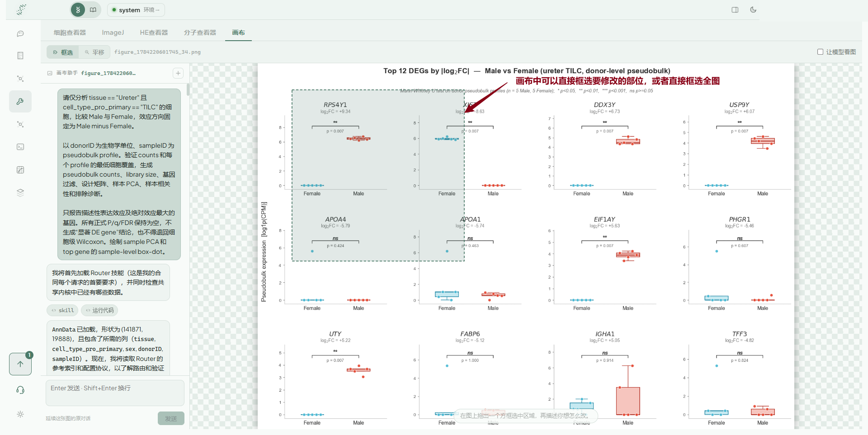
Task: Click the headset support icon
Action: pyautogui.click(x=20, y=390)
